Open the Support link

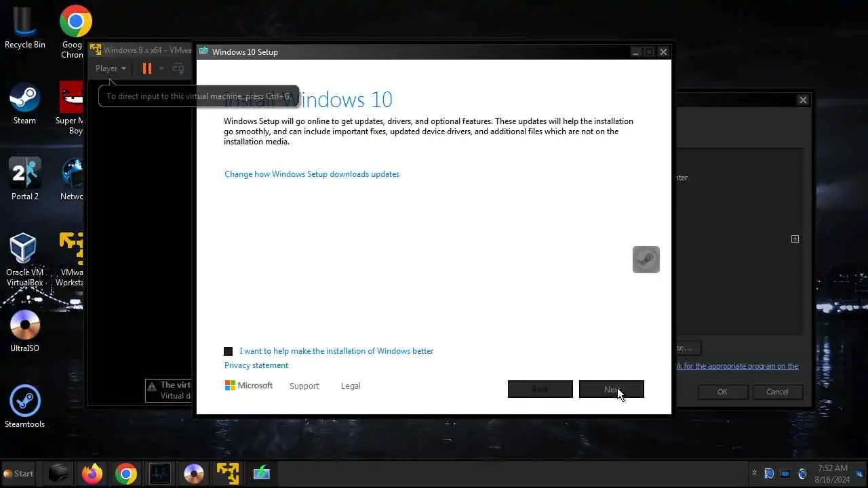pos(304,386)
